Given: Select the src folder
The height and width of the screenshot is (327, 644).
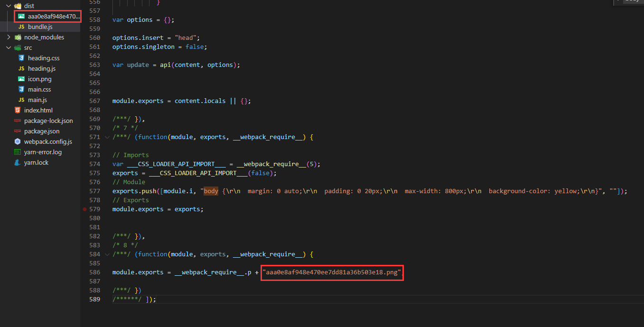Looking at the screenshot, I should 40,47.
